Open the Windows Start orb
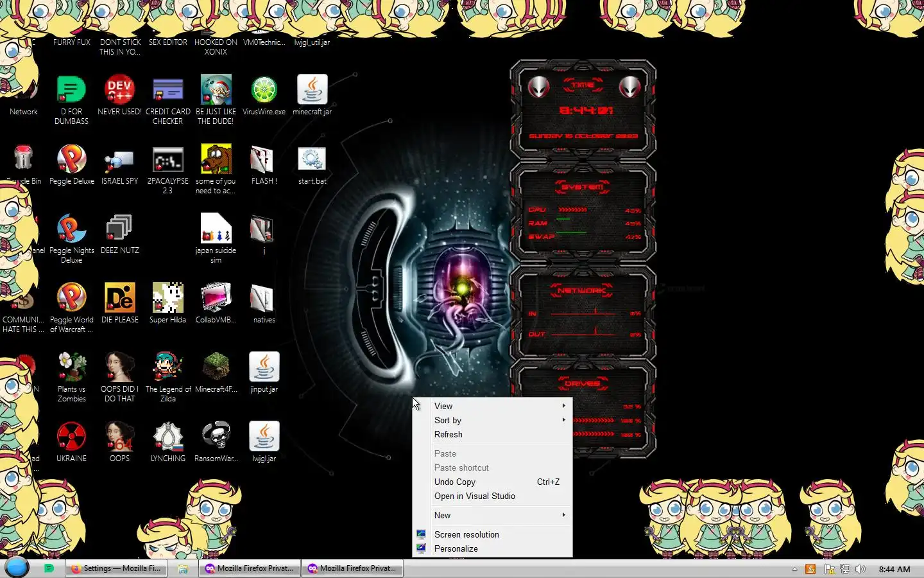 [x=17, y=568]
